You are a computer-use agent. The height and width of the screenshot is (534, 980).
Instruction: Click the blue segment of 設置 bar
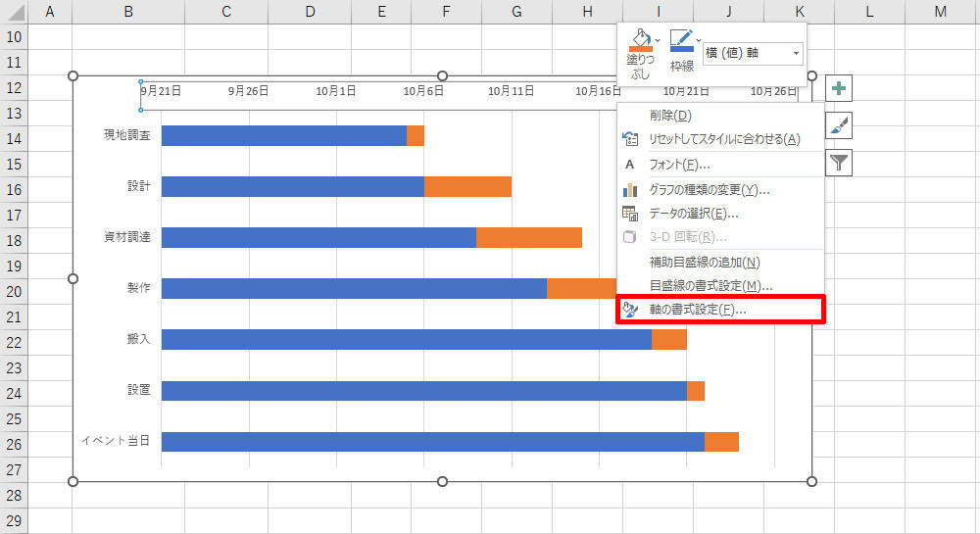click(x=424, y=390)
